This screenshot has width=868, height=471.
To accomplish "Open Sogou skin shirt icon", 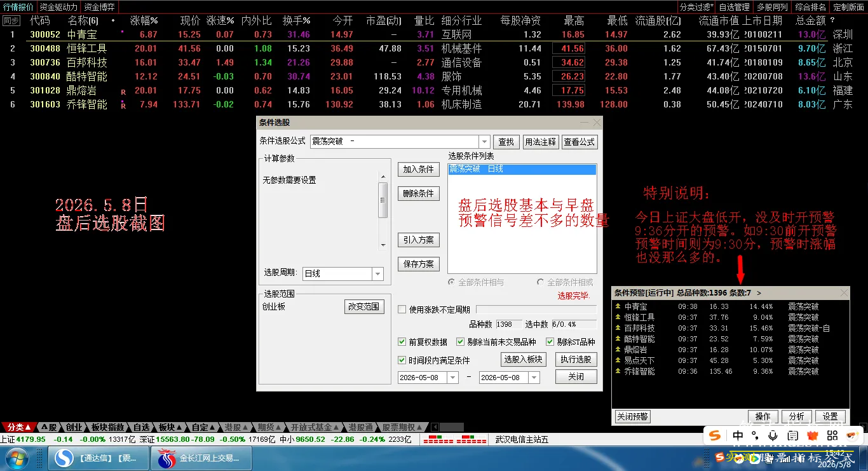I will coord(812,435).
